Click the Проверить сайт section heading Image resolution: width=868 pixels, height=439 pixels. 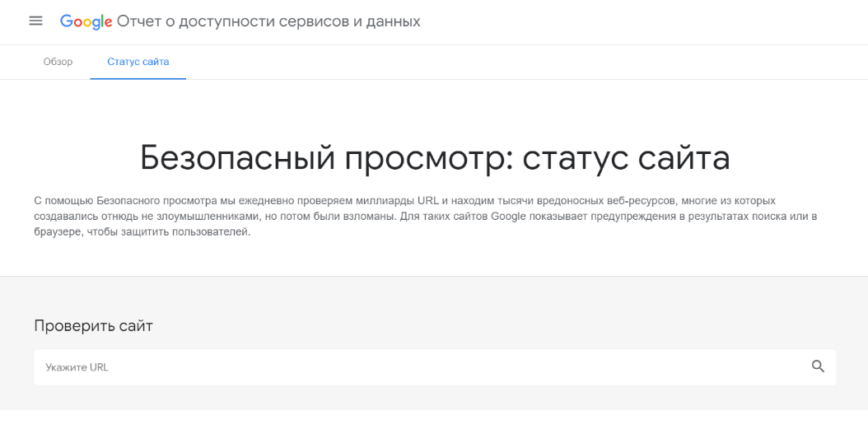coord(94,325)
